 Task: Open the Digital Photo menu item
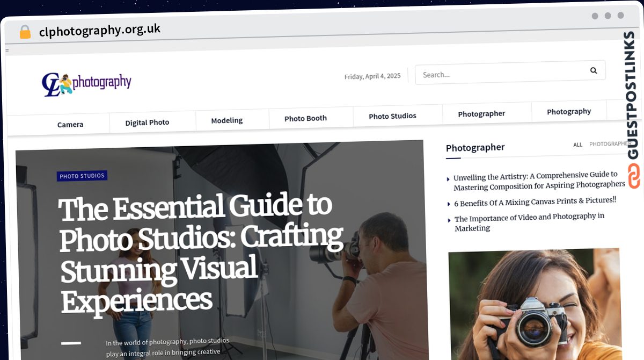pyautogui.click(x=147, y=123)
